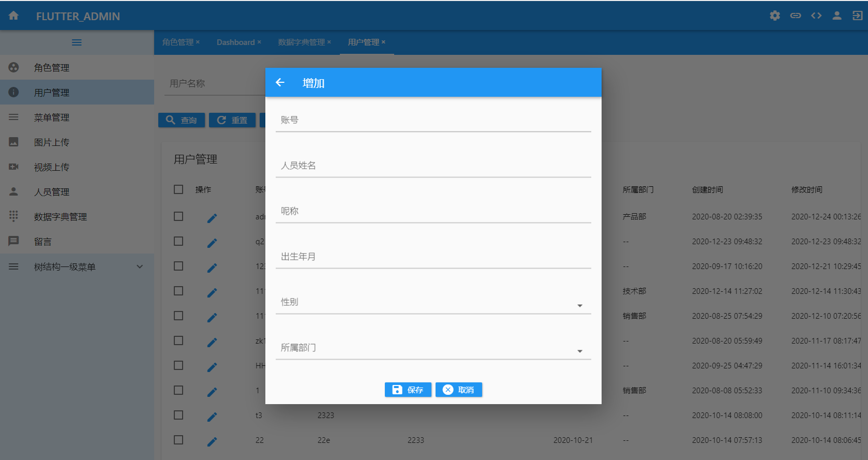Check the checkbox in row with account 22
The height and width of the screenshot is (460, 868).
(178, 440)
